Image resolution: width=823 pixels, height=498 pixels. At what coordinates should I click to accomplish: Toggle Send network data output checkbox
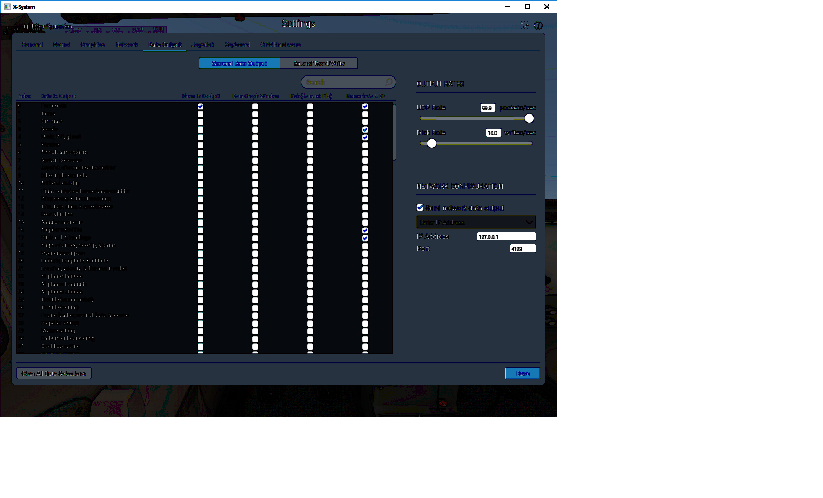click(x=420, y=207)
